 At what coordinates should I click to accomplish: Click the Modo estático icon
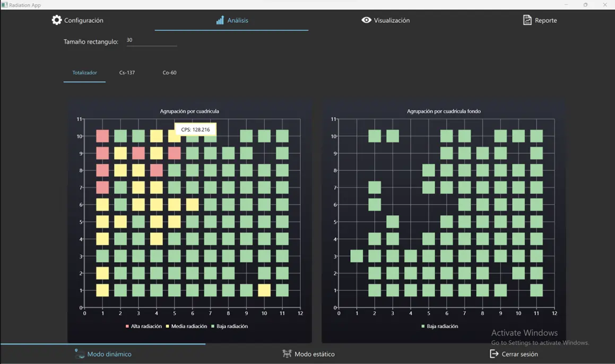coord(287,353)
